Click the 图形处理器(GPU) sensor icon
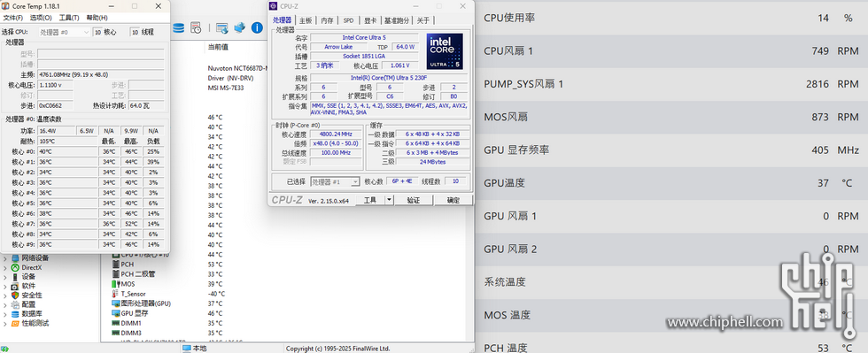Viewport: 868px width, 353px height. tap(116, 303)
